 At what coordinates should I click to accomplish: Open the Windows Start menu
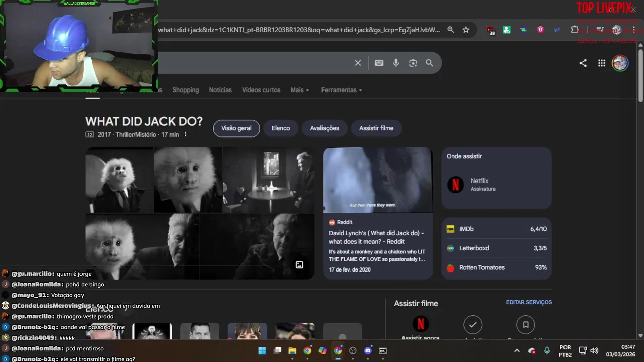(x=262, y=350)
